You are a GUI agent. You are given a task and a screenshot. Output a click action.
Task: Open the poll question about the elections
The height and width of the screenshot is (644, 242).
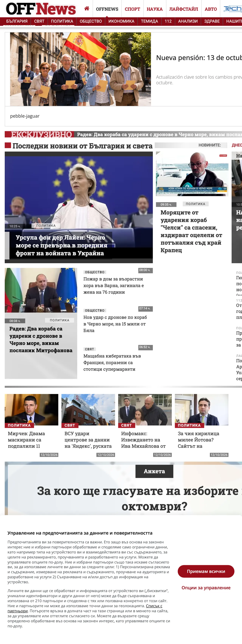(139, 499)
